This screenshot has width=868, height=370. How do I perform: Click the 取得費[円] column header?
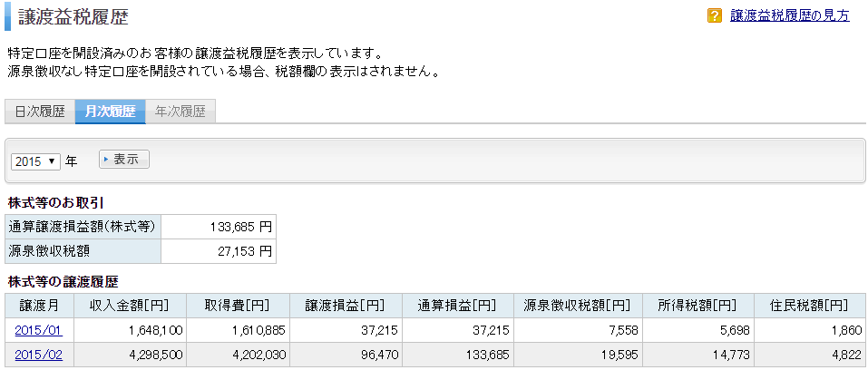click(237, 306)
